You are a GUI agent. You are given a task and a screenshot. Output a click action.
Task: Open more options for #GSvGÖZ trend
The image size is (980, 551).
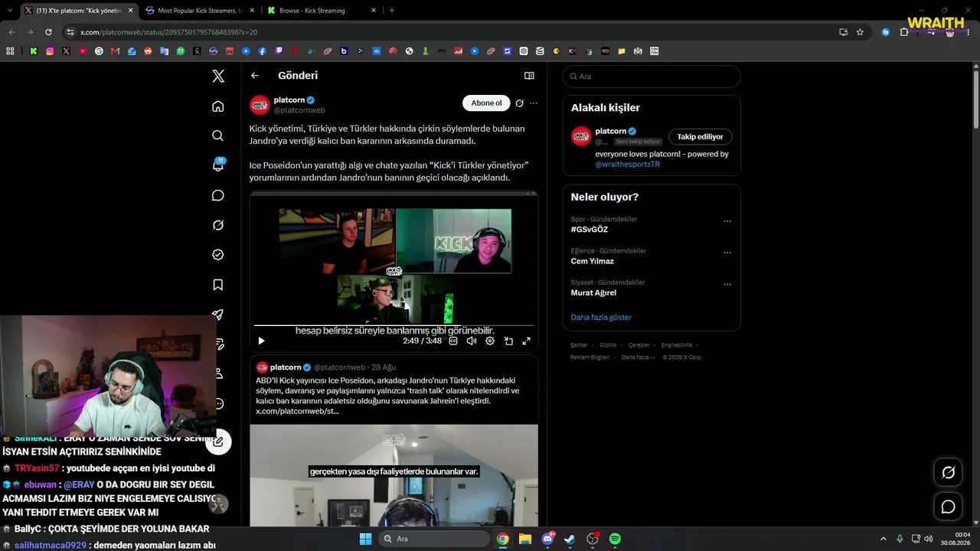[727, 221]
